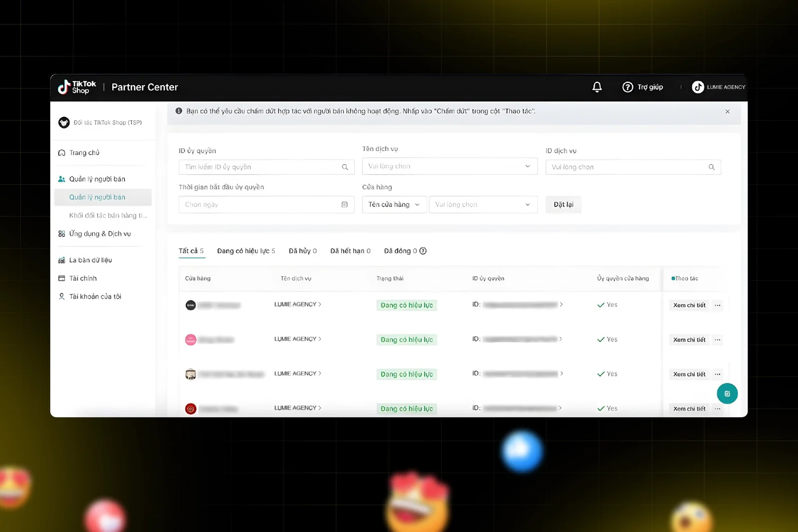Click the pink store avatar in second row
798x532 pixels.
click(191, 340)
